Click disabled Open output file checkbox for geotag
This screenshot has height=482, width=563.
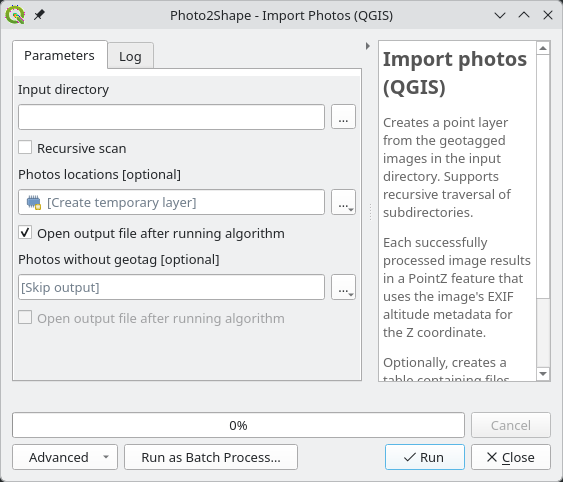click(x=25, y=318)
